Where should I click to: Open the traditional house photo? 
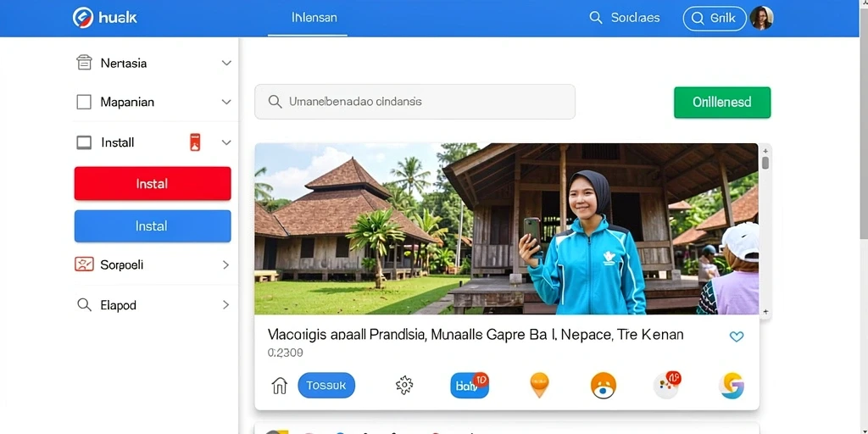click(x=507, y=229)
